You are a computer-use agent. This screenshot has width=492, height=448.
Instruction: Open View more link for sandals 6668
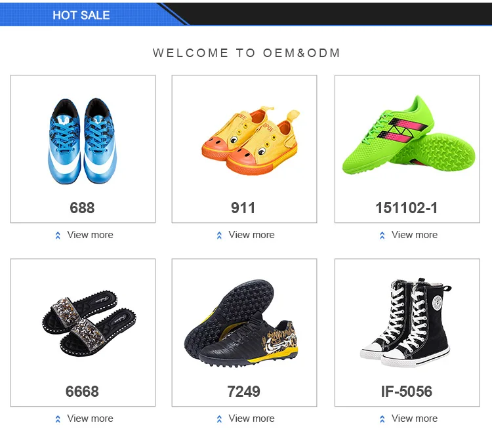point(90,418)
